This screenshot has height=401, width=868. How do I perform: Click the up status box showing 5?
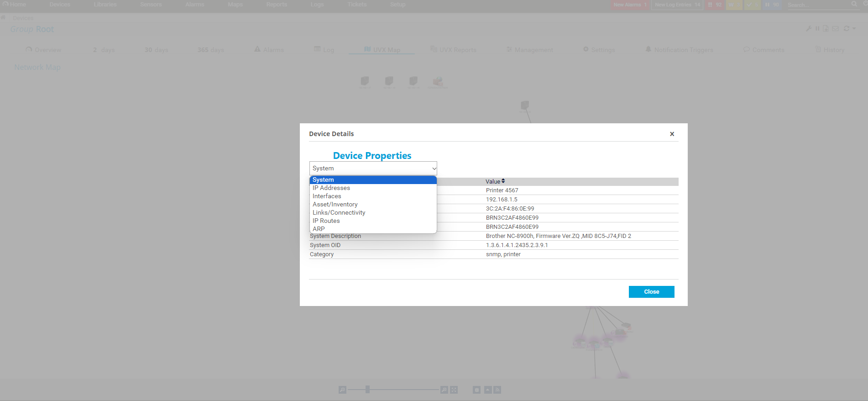(x=753, y=5)
